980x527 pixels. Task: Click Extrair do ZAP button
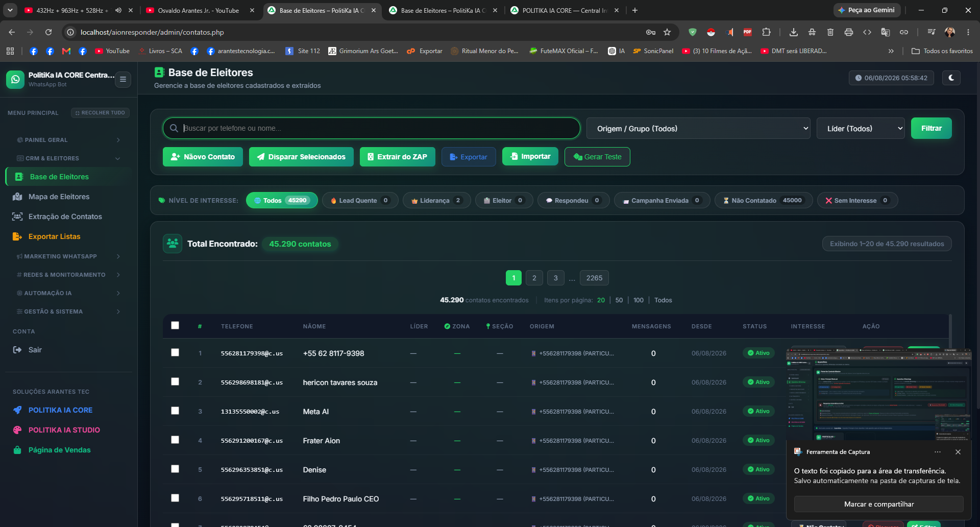click(397, 157)
